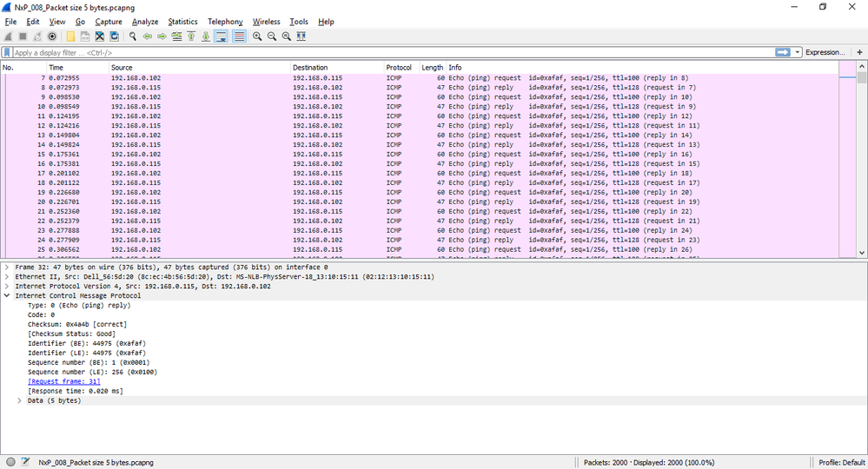The height and width of the screenshot is (469, 868).
Task: Sort by the No. column header
Action: click(23, 68)
